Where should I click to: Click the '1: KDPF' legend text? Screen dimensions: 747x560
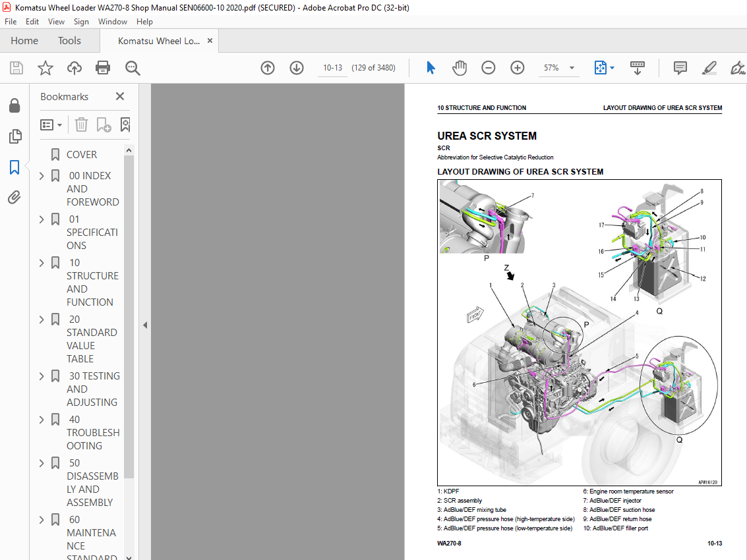click(448, 491)
